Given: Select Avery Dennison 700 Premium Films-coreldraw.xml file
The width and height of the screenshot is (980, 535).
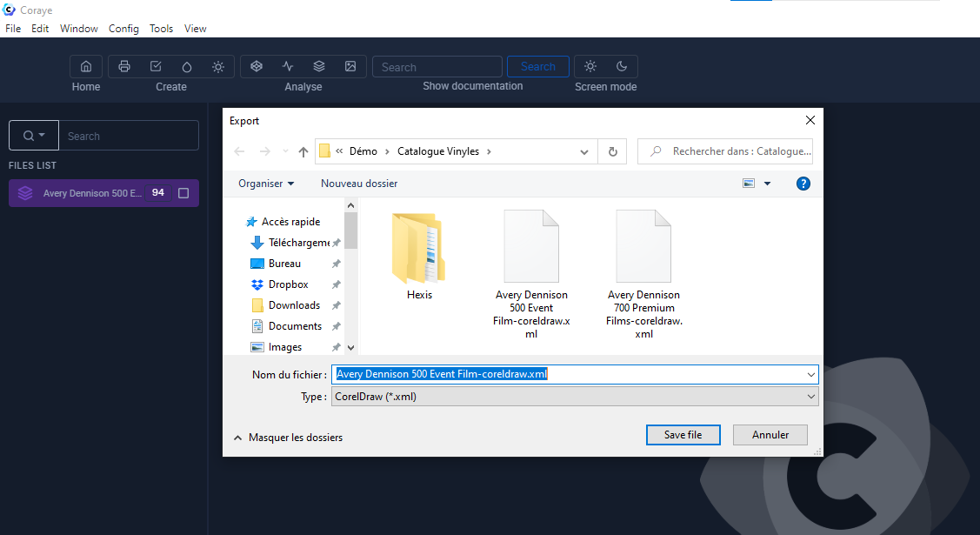Looking at the screenshot, I should [x=643, y=275].
